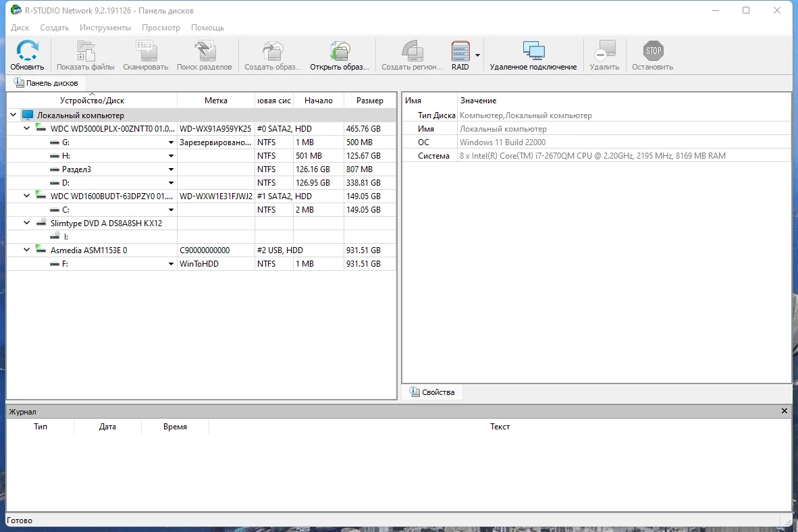
Task: Switch to the Свойства tab
Action: click(x=433, y=392)
